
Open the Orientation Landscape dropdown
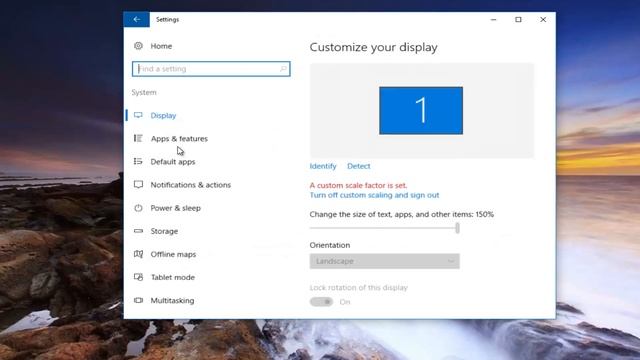coord(384,261)
